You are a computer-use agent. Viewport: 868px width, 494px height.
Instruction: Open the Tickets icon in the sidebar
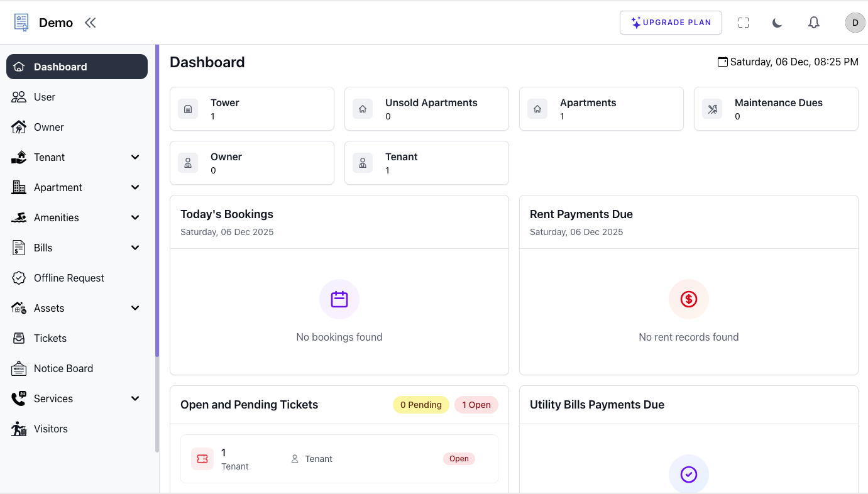click(x=19, y=338)
